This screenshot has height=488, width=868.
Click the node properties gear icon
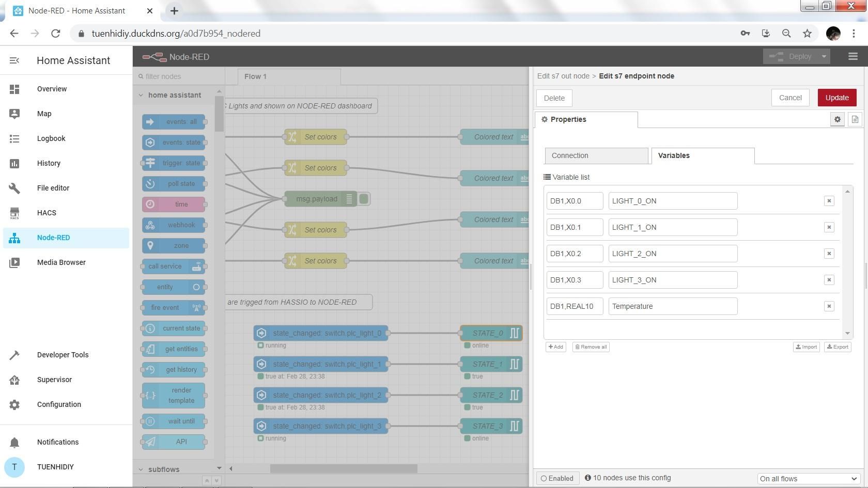click(837, 119)
